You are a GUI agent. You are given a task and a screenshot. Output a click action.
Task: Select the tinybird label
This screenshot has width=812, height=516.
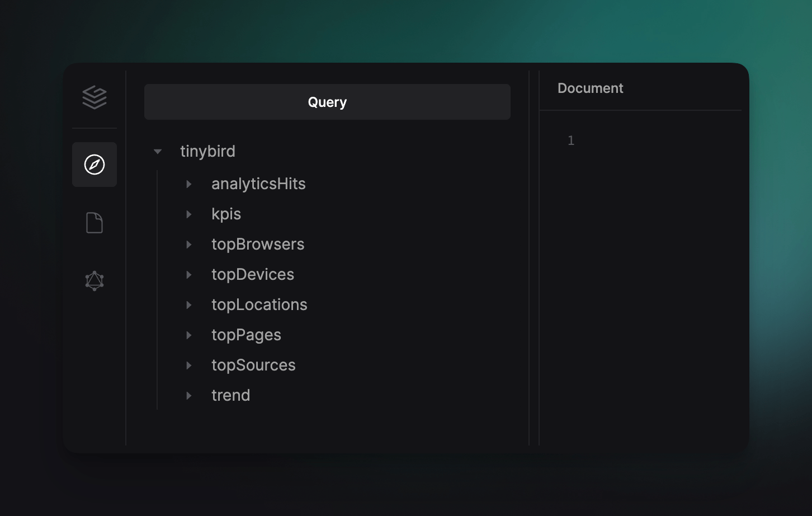[x=207, y=152]
